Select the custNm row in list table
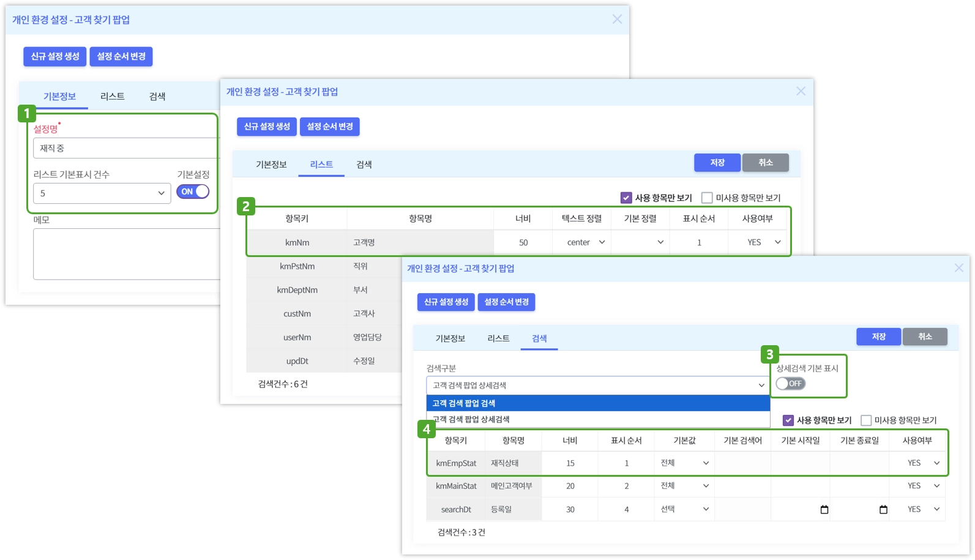 324,313
